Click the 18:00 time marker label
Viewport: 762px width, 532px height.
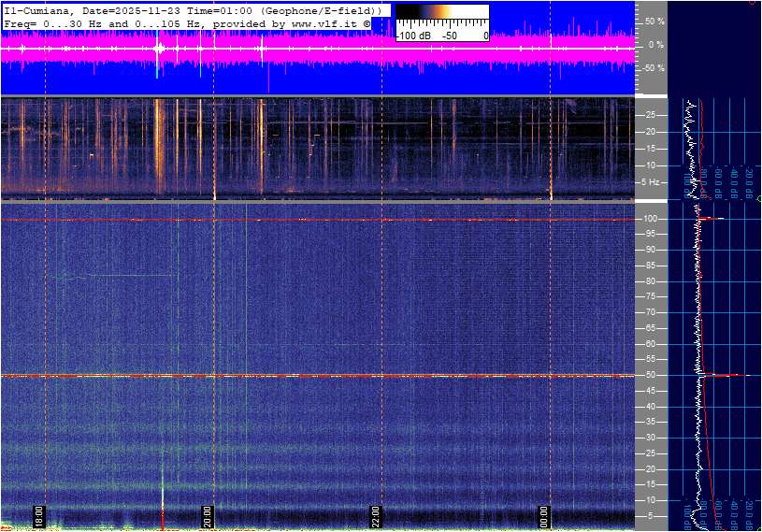coord(38,517)
